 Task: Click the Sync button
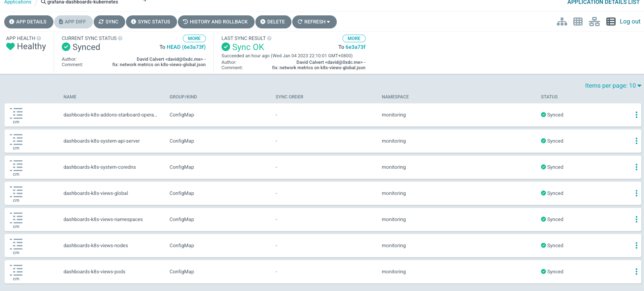click(109, 22)
